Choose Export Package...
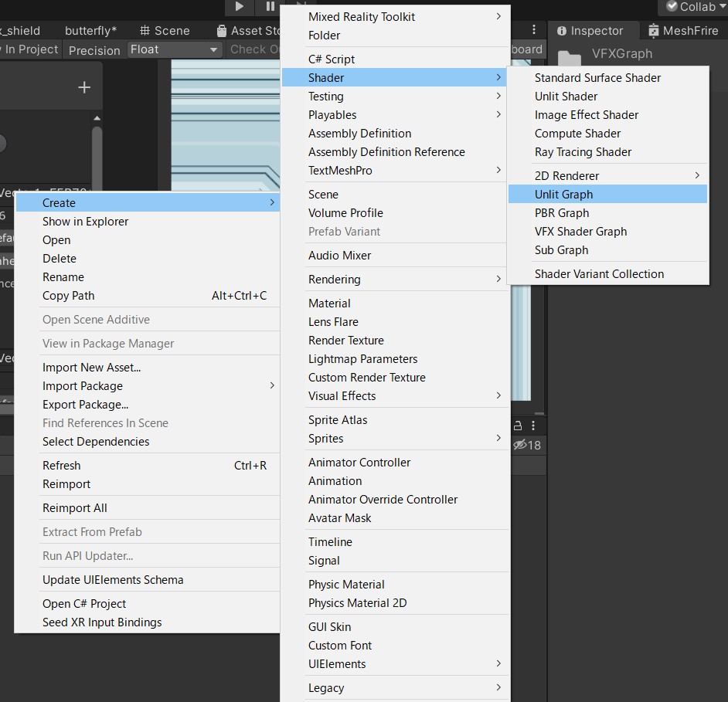The width and height of the screenshot is (728, 702). pyautogui.click(x=148, y=405)
